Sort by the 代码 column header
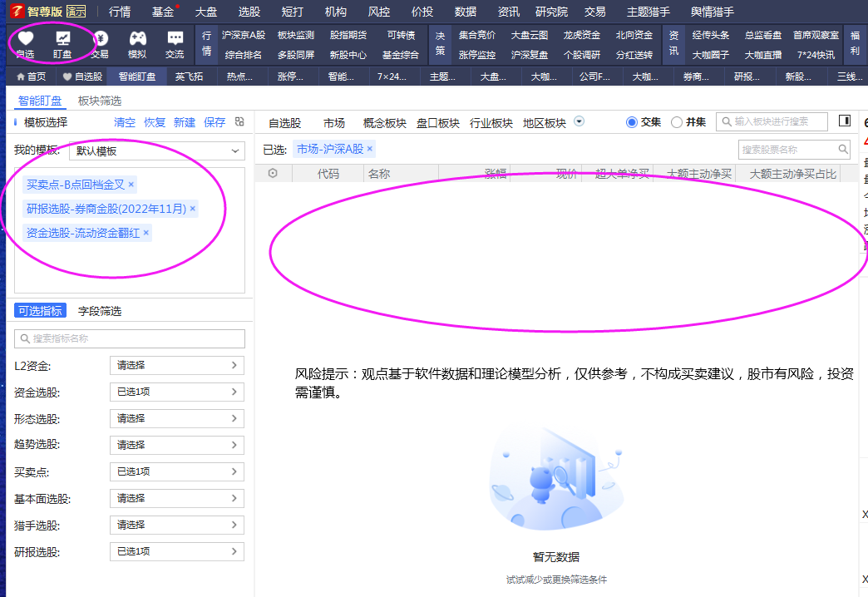The height and width of the screenshot is (597, 868). point(328,174)
